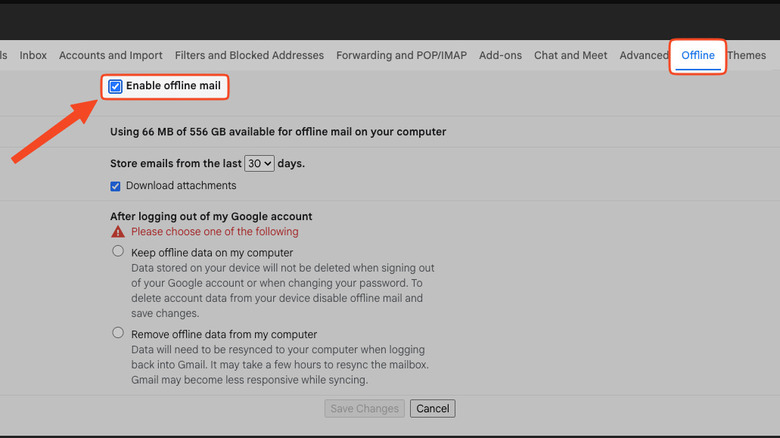This screenshot has width=780, height=438.
Task: Click the red warning triangle icon
Action: point(118,232)
